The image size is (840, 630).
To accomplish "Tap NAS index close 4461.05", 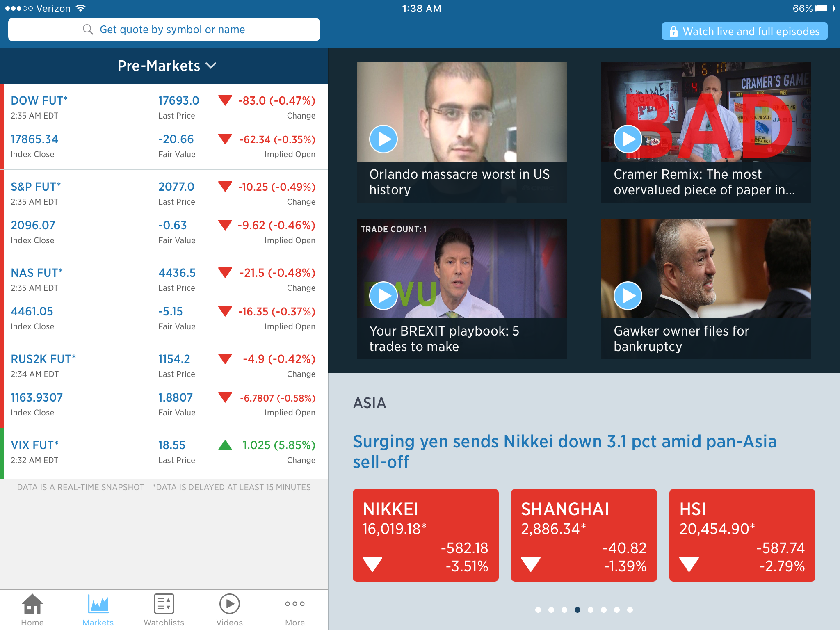I will click(x=32, y=311).
